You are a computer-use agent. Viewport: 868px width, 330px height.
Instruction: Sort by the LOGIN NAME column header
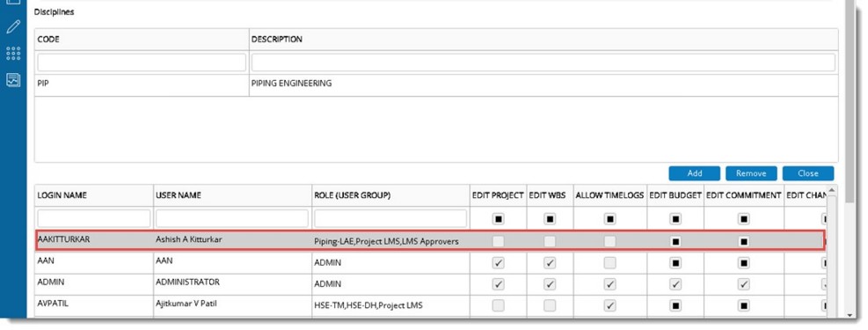coord(94,195)
